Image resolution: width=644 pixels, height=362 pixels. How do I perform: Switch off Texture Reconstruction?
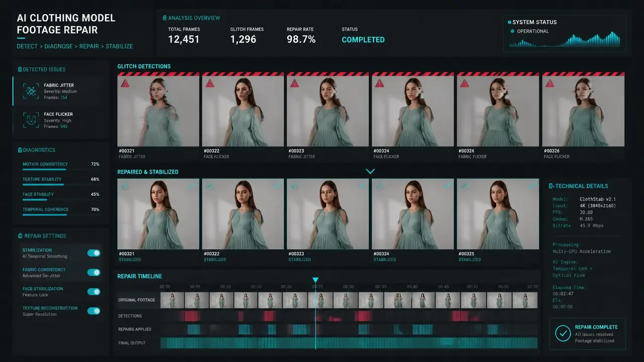coord(94,311)
